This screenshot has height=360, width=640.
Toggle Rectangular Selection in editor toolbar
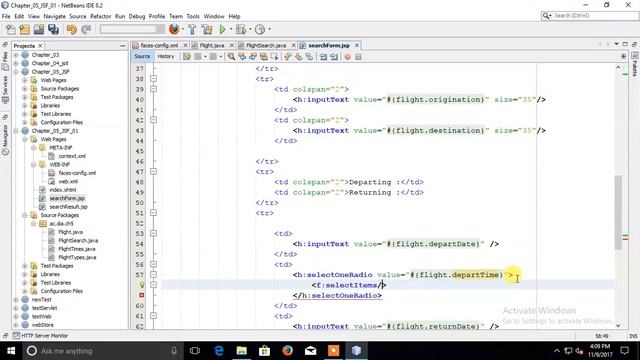[x=275, y=57]
